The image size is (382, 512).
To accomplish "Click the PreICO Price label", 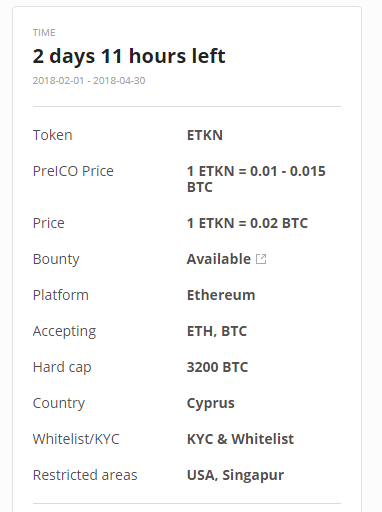I will (73, 171).
